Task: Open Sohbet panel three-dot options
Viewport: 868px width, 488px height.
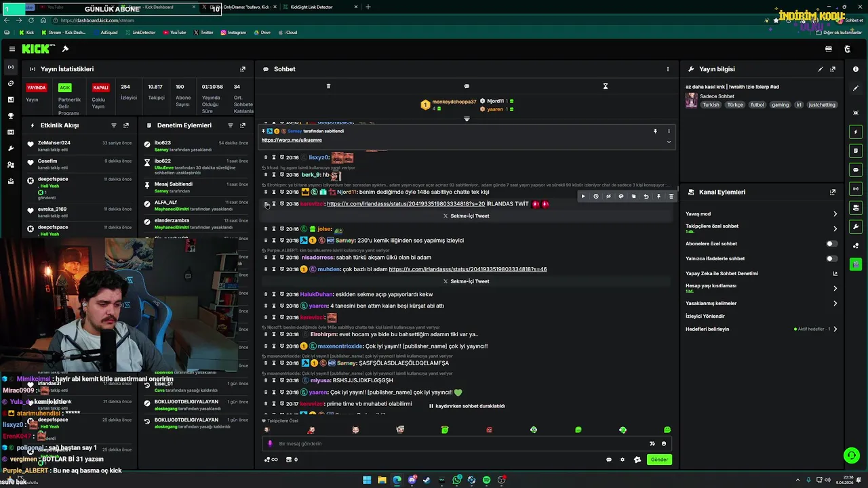Action: point(668,69)
